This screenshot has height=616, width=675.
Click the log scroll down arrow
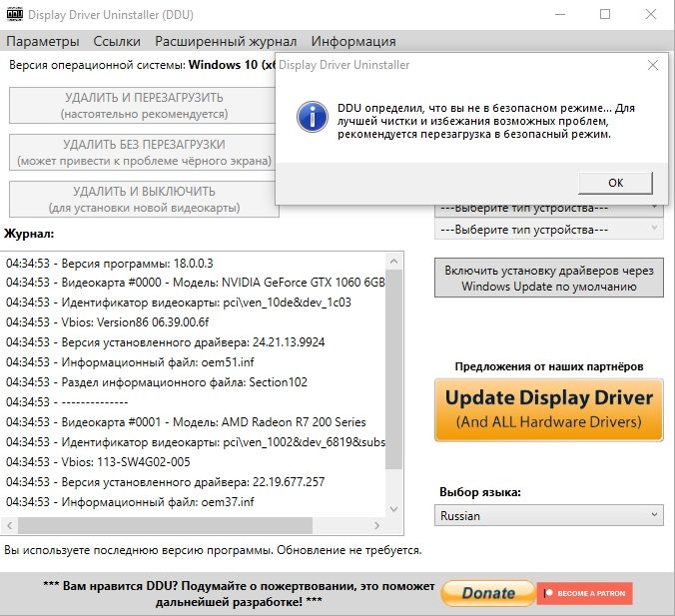tap(393, 509)
